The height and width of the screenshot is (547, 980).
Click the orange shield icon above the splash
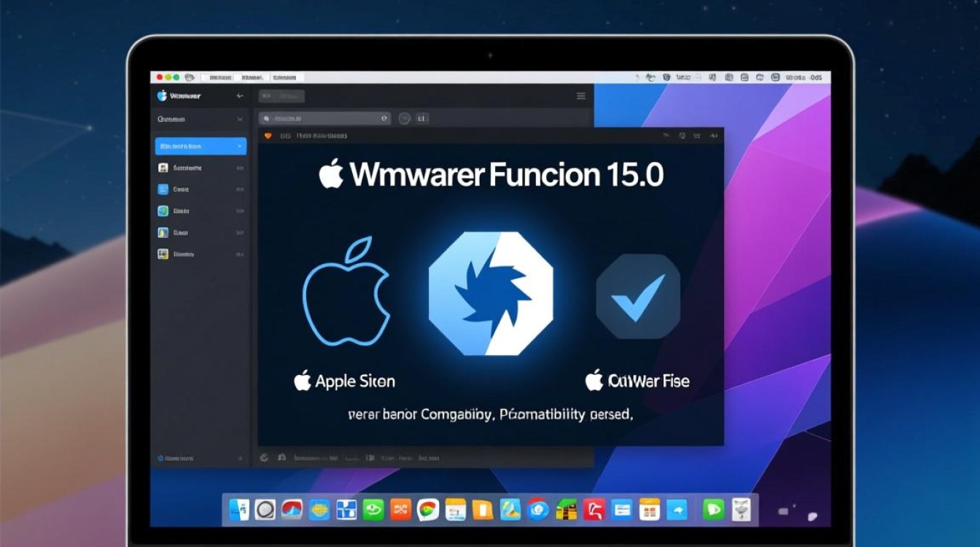tap(268, 136)
